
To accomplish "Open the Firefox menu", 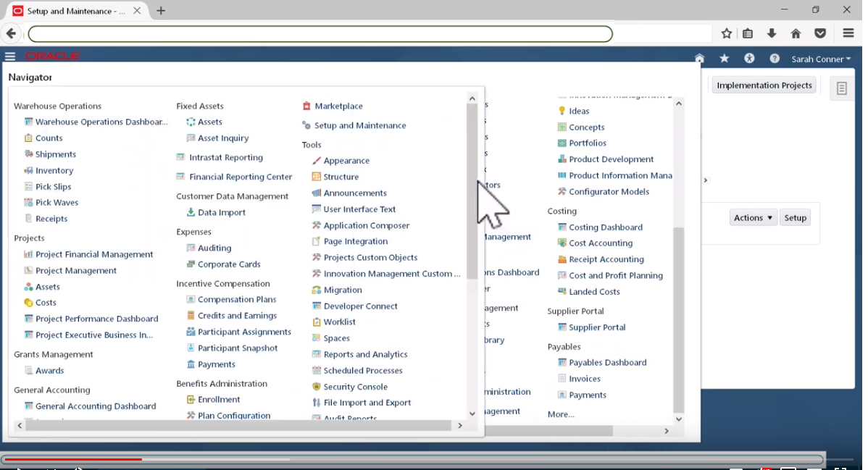I will (848, 33).
